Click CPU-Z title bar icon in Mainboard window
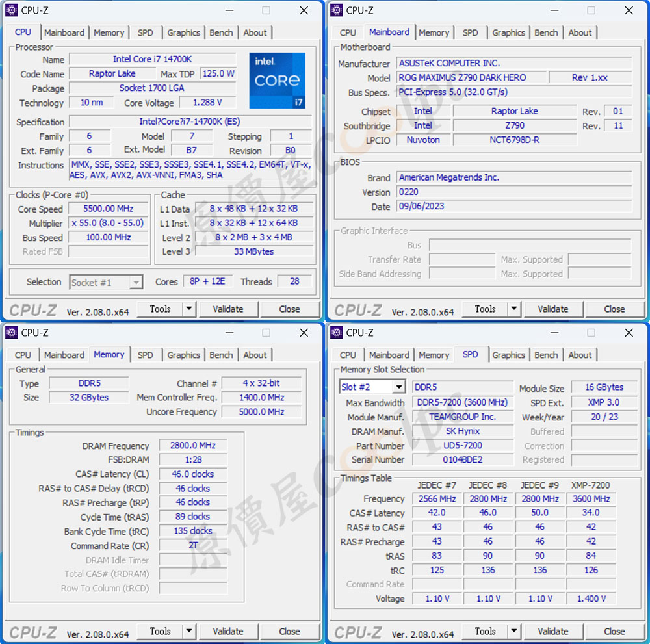The height and width of the screenshot is (644, 650). 337,10
